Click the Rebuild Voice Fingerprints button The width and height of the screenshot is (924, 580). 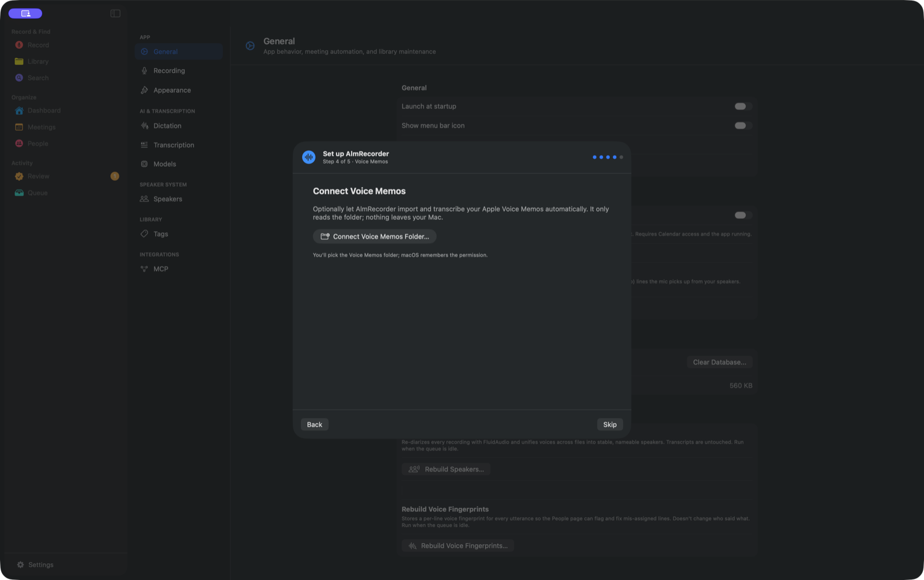click(458, 546)
